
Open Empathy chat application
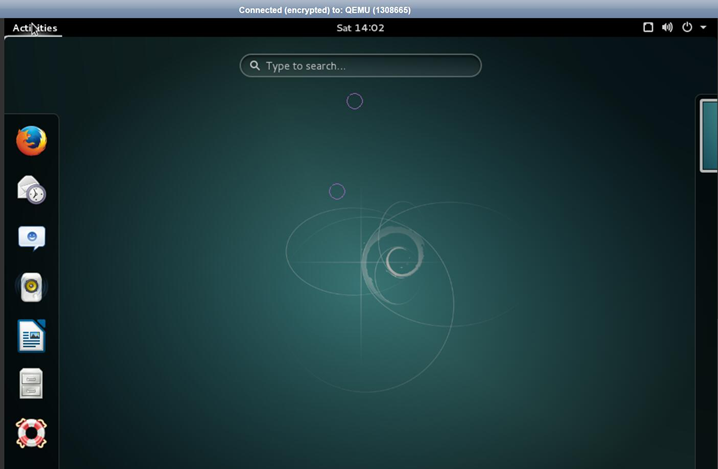(x=32, y=238)
